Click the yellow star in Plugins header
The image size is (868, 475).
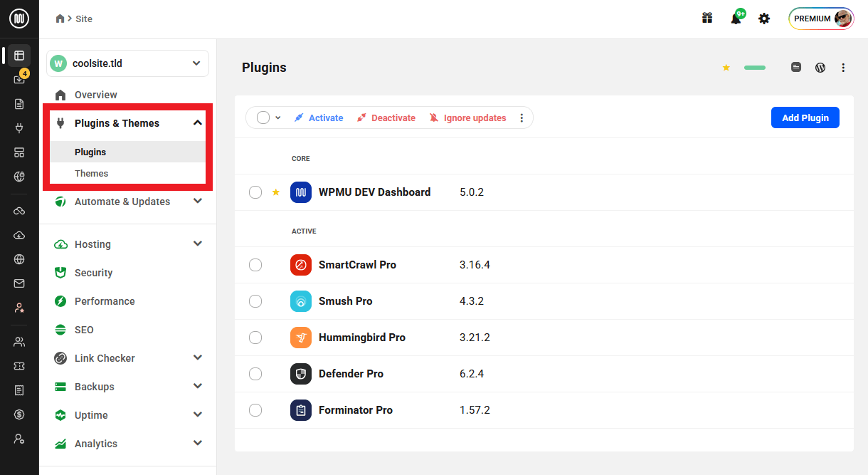pyautogui.click(x=726, y=68)
